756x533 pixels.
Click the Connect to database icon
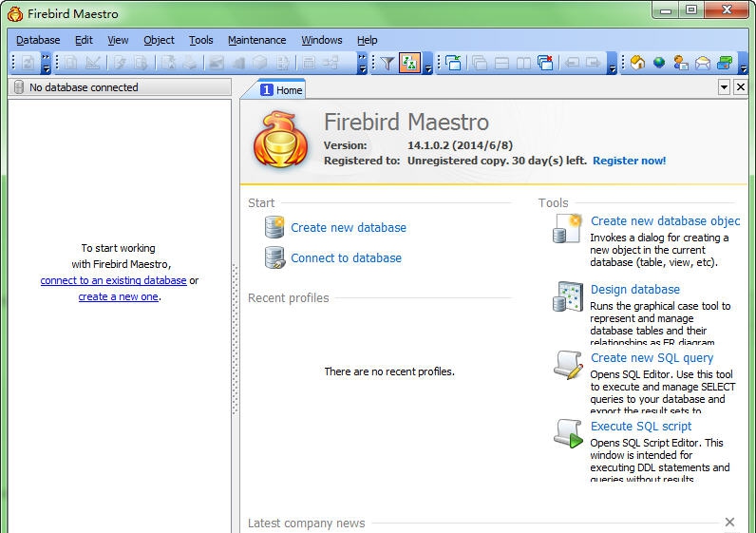pos(274,257)
